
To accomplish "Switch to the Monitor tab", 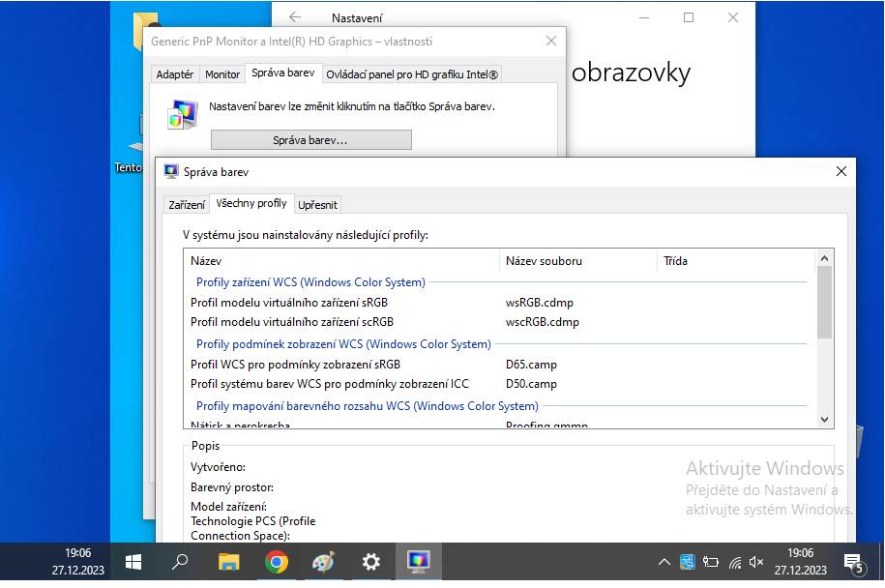I will [x=222, y=74].
